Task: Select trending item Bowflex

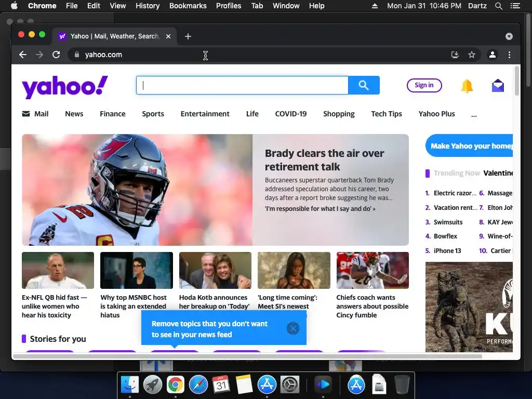Action: click(445, 236)
